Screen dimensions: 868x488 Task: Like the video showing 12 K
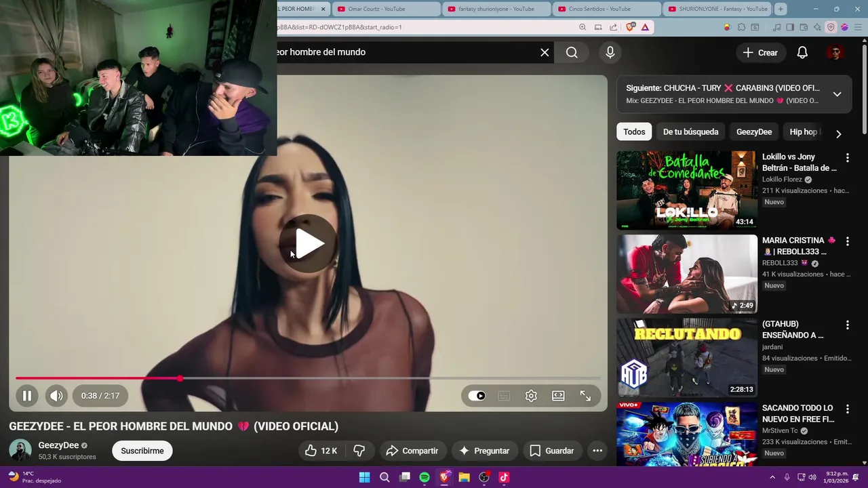[x=321, y=451]
